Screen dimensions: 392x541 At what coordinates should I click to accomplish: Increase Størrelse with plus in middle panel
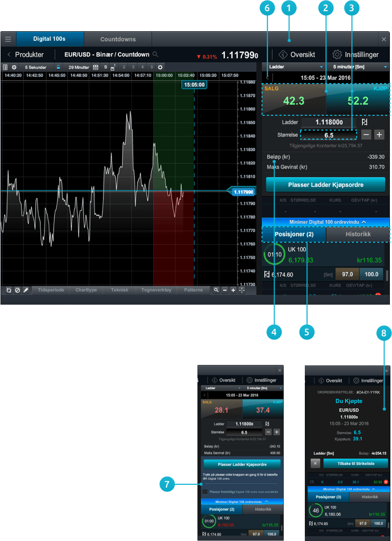coord(276,432)
